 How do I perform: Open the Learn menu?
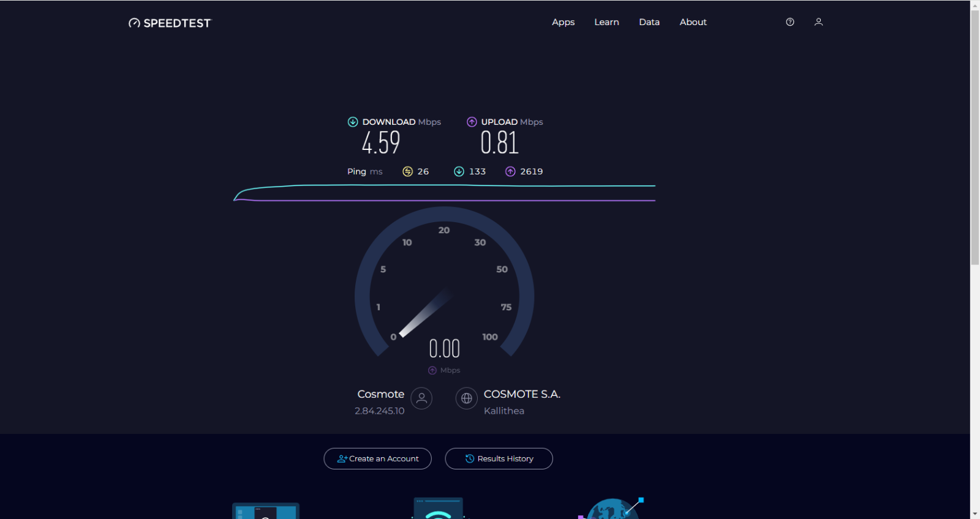tap(606, 22)
